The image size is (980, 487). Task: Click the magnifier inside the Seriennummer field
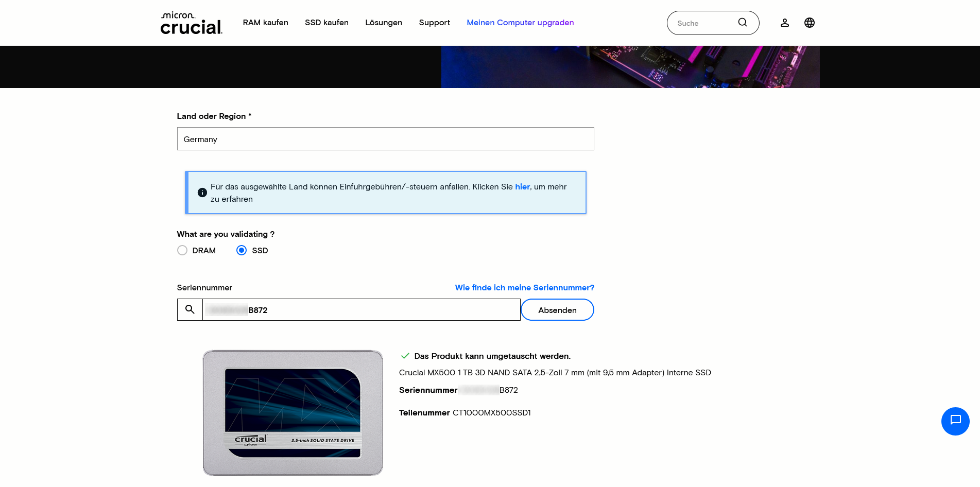pos(190,309)
